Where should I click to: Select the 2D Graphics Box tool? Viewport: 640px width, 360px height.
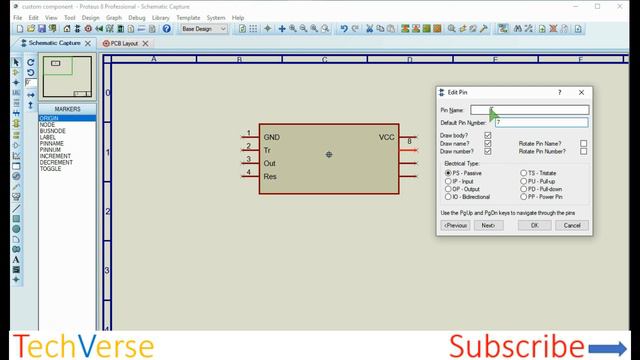click(x=16, y=219)
